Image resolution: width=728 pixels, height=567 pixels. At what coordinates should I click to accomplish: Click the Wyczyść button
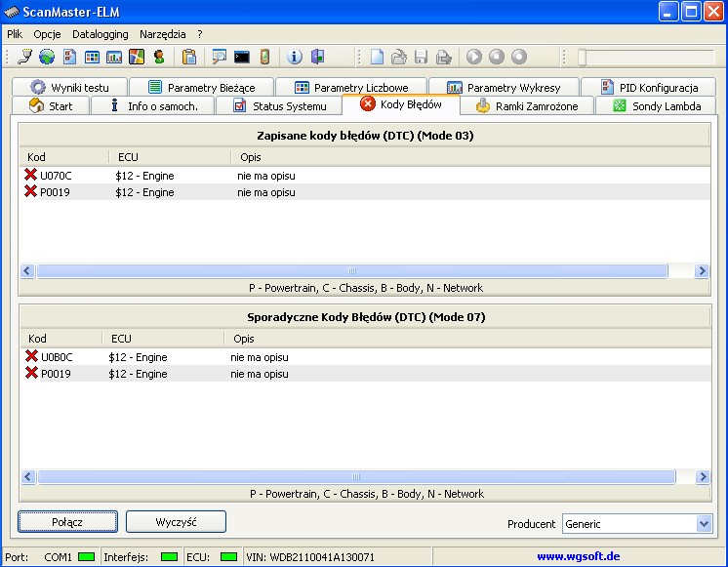[176, 522]
